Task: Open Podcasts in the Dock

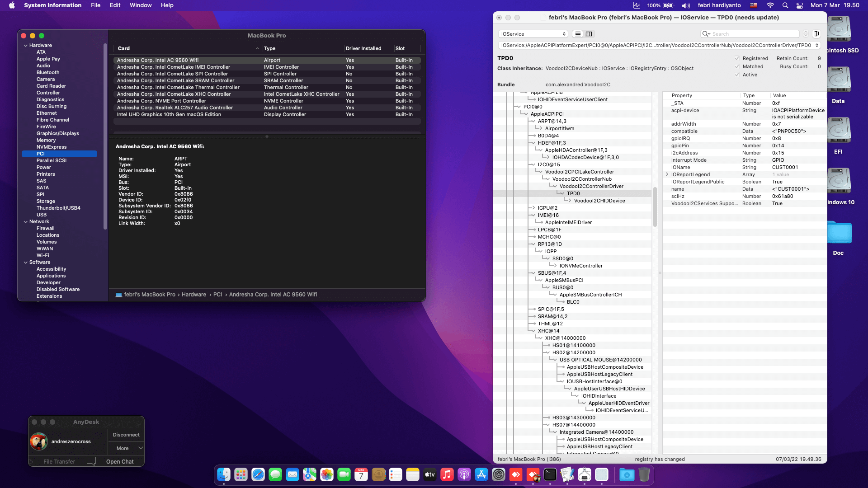Action: pos(464,474)
